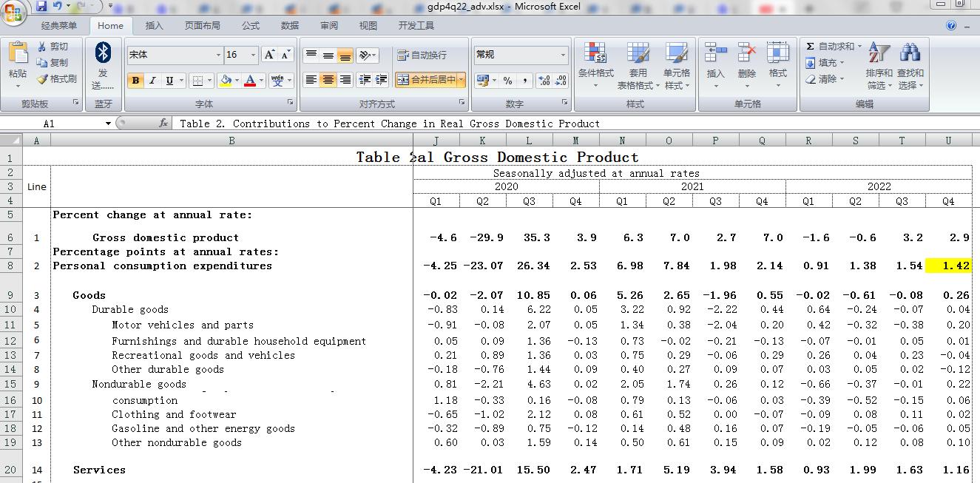Click the Delete cells icon
Screen dimensions: 980x483
pos(747,53)
